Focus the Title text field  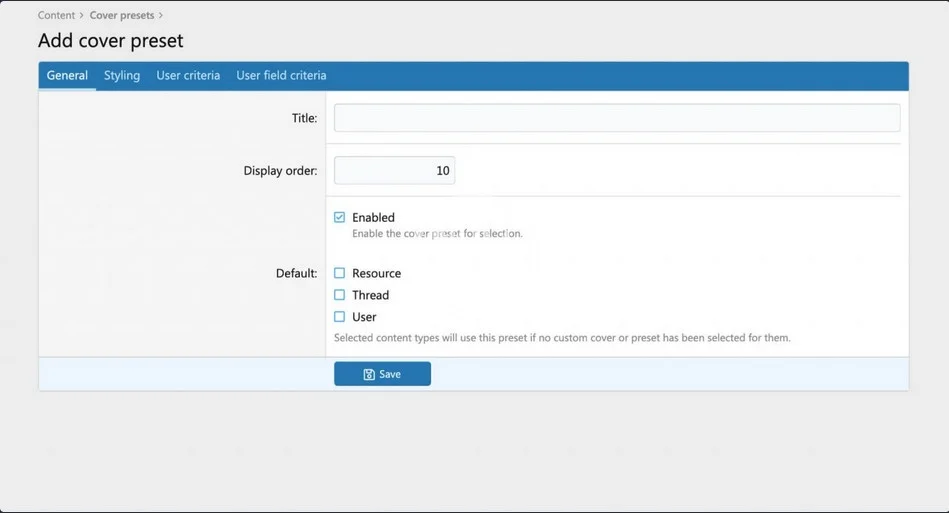click(x=616, y=118)
